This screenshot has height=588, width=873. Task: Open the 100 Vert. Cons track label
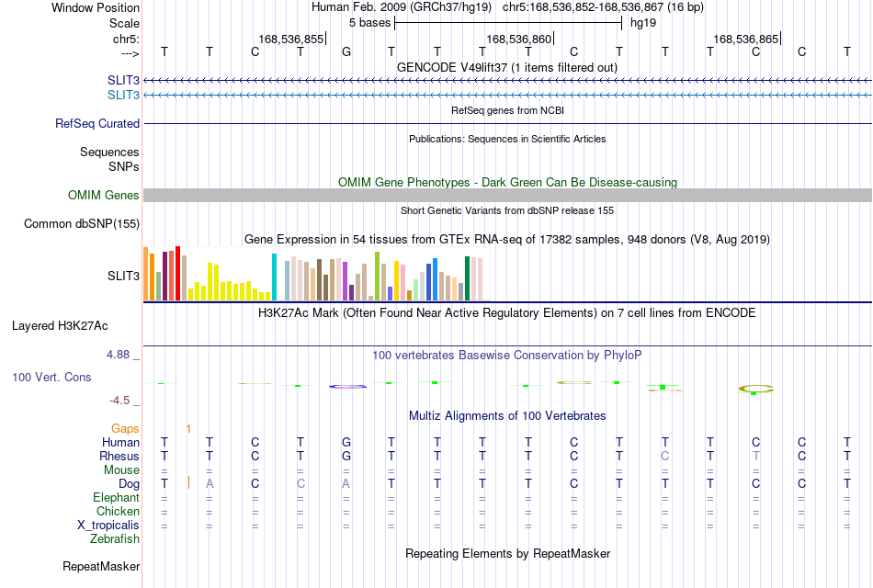click(51, 378)
